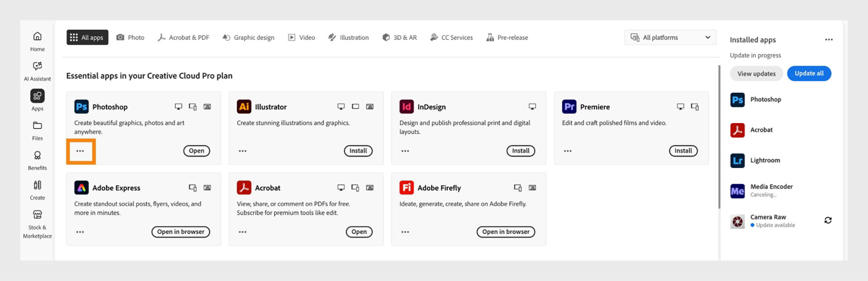Click the Adobe Firefly Fi icon
The height and width of the screenshot is (281, 868).
point(406,188)
